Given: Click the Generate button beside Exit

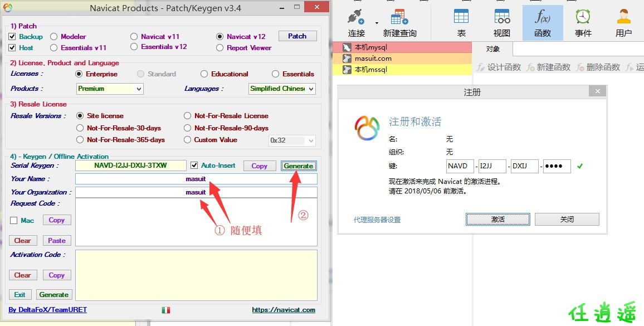Looking at the screenshot, I should tap(54, 294).
